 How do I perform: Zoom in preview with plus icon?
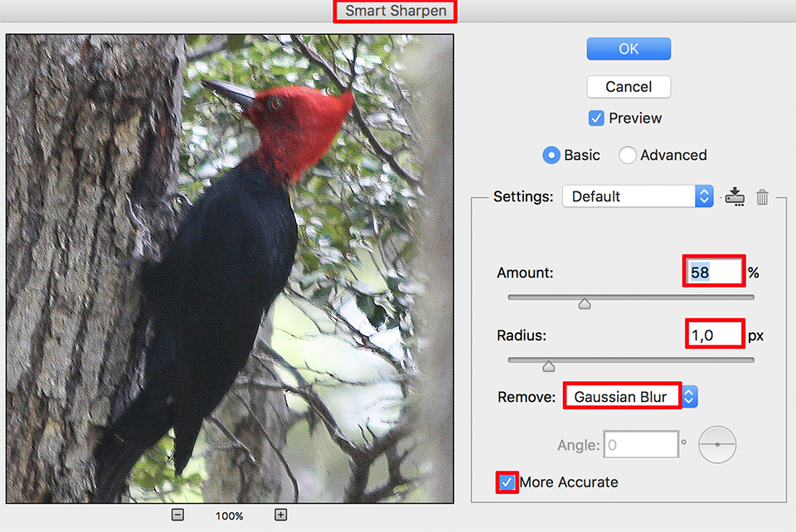coord(281,515)
